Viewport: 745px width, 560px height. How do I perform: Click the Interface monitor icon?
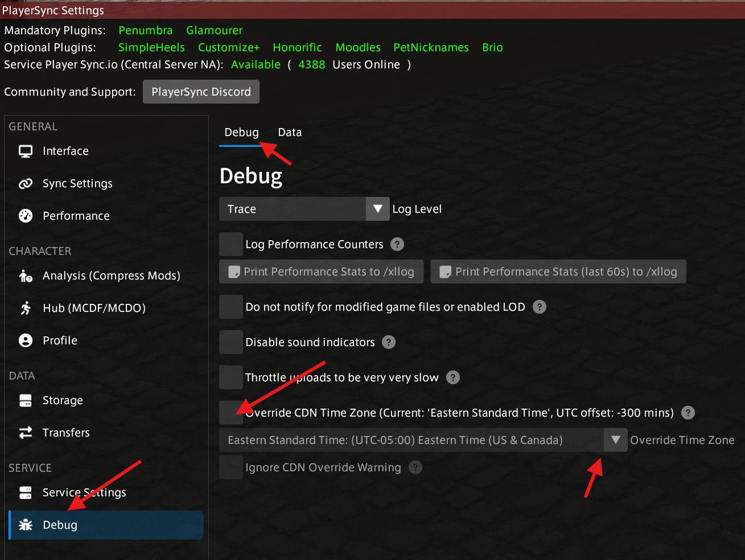[26, 151]
